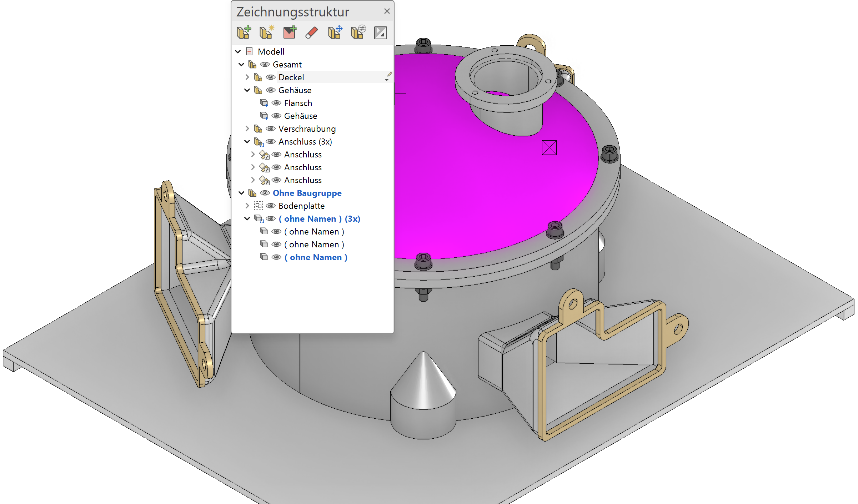Click the new assembly icon with star
The image size is (858, 504).
pyautogui.click(x=266, y=32)
